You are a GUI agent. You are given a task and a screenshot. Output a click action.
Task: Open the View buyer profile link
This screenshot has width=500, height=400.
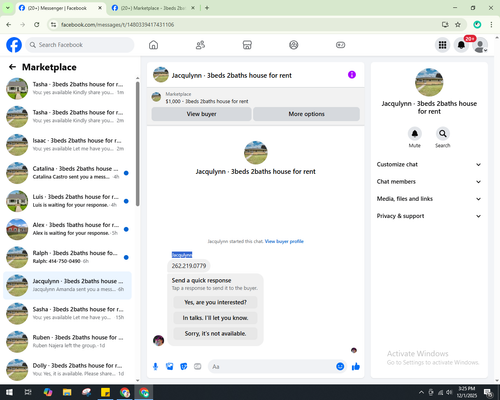click(284, 241)
